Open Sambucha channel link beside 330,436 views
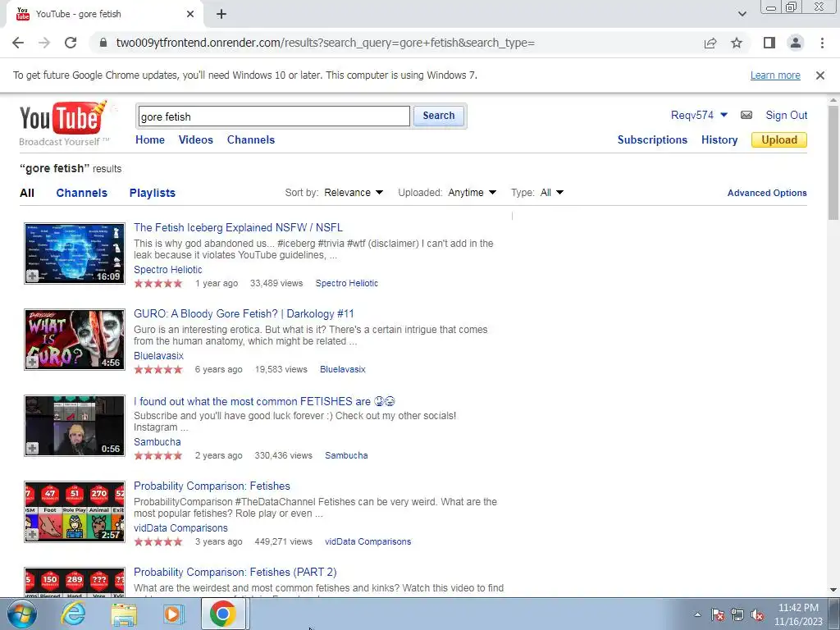The image size is (840, 630). pos(346,455)
